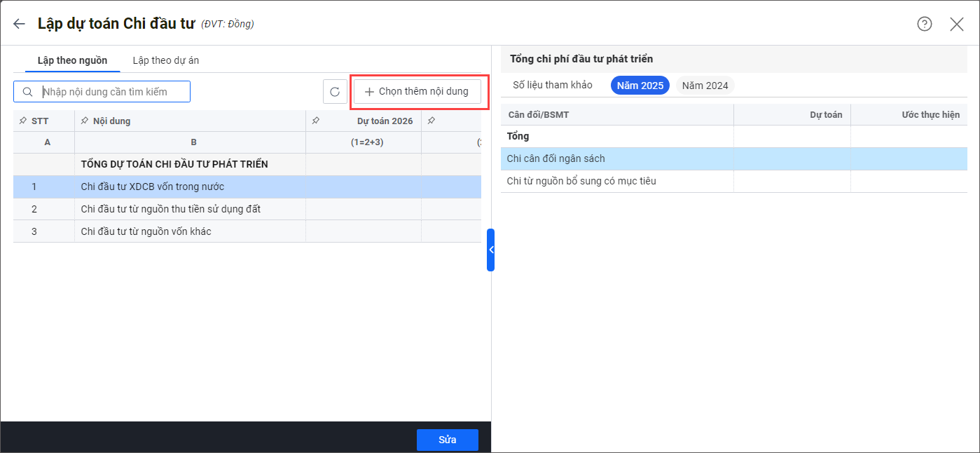This screenshot has height=453, width=980.
Task: Select Chi cân đối ngân sách row
Action: pos(555,158)
